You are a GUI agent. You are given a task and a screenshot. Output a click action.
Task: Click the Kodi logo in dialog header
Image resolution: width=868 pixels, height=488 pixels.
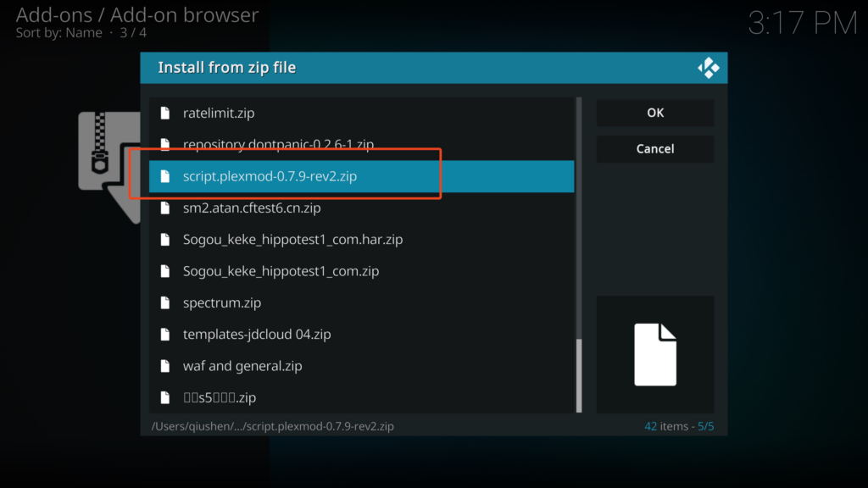click(x=708, y=68)
